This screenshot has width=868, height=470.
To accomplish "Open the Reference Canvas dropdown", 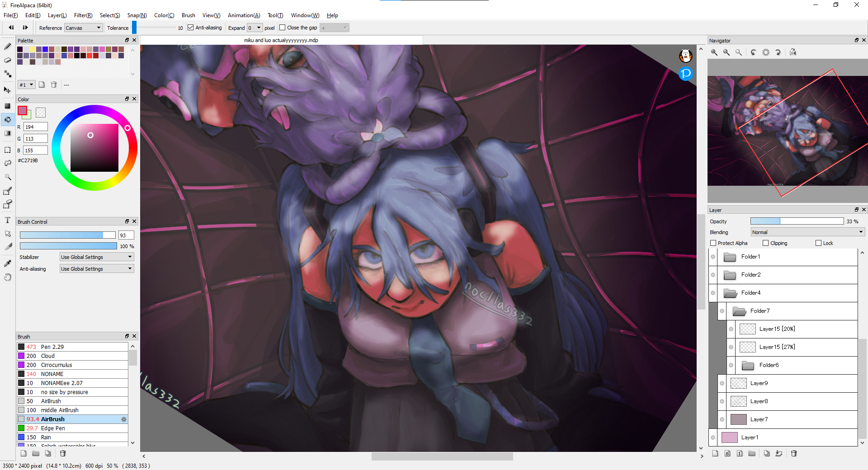I will (x=83, y=28).
